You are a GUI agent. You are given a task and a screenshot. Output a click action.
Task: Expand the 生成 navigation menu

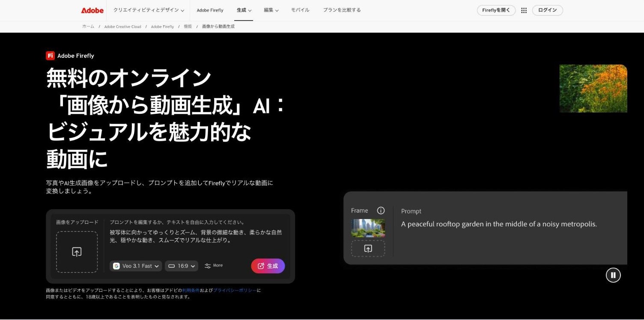click(x=244, y=10)
